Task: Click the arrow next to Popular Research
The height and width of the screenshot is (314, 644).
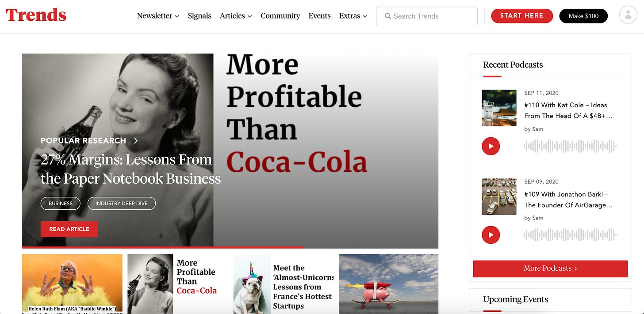Action: (x=136, y=140)
